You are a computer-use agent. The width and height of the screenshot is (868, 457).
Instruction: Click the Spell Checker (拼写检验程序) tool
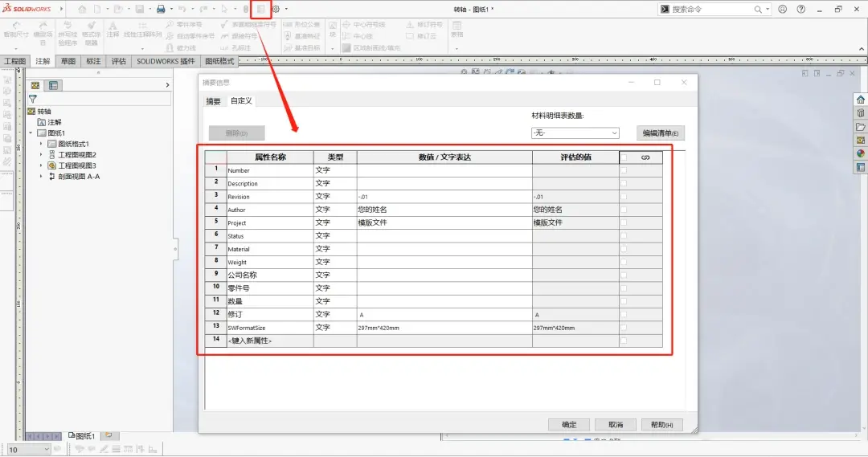point(68,34)
